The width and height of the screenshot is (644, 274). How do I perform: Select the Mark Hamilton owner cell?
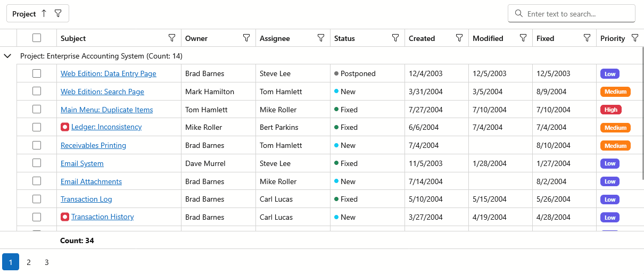[x=218, y=92]
